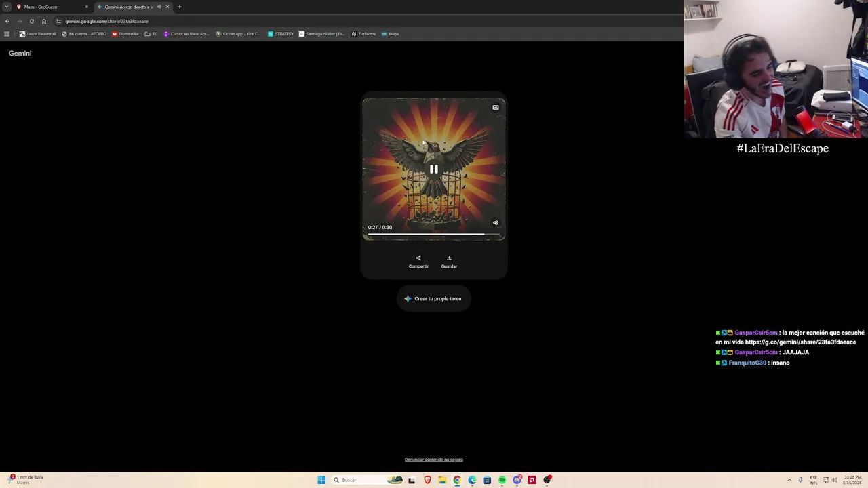Open weather widget showing lluvia
This screenshot has width=868, height=488.
[26, 479]
